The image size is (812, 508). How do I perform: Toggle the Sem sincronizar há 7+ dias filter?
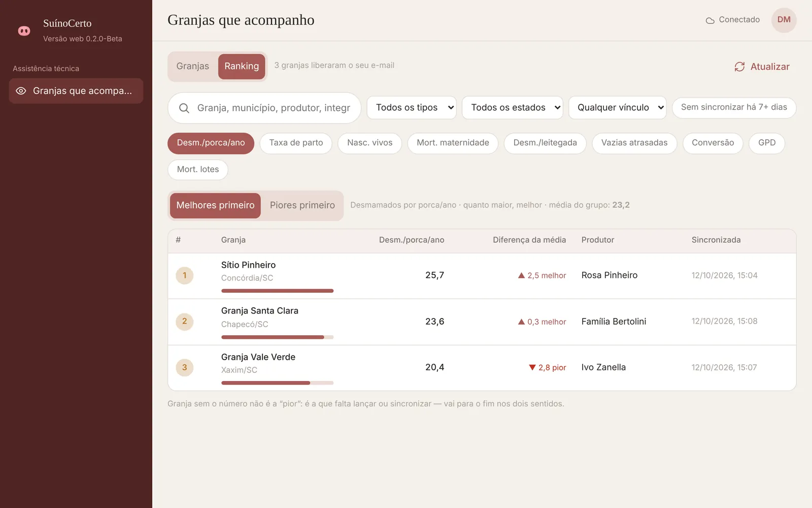(734, 108)
